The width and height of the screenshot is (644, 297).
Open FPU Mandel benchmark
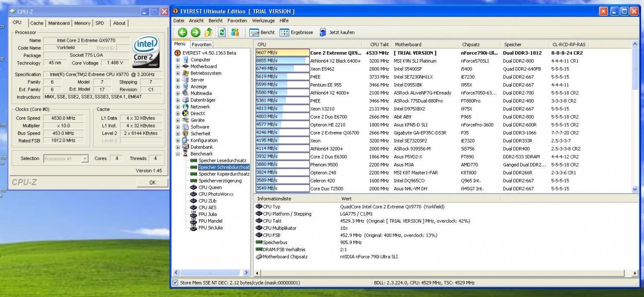tap(210, 221)
